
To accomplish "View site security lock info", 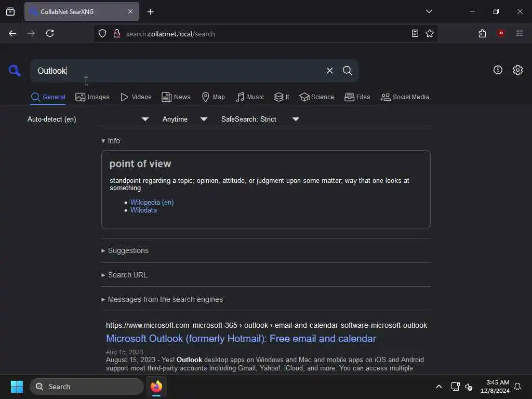I will (x=117, y=33).
